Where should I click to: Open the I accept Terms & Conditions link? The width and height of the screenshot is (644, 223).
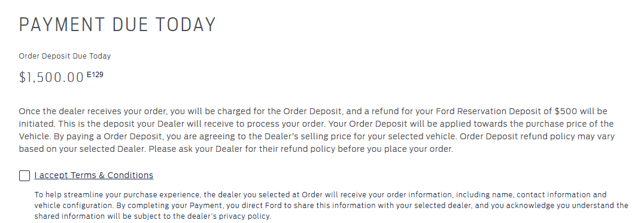93,175
